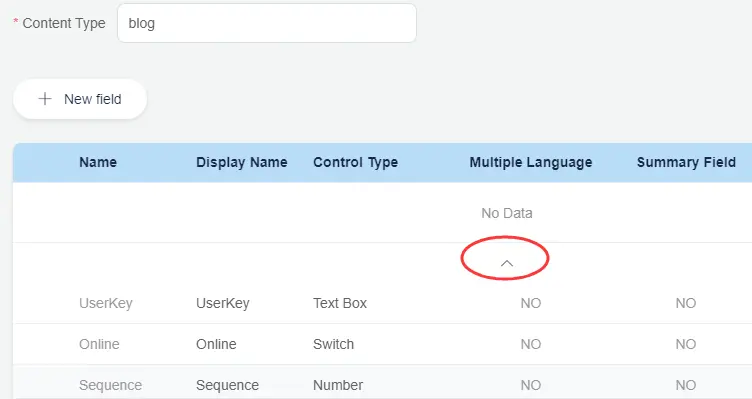Select the Control Type column header
This screenshot has width=752, height=399.
[355, 162]
